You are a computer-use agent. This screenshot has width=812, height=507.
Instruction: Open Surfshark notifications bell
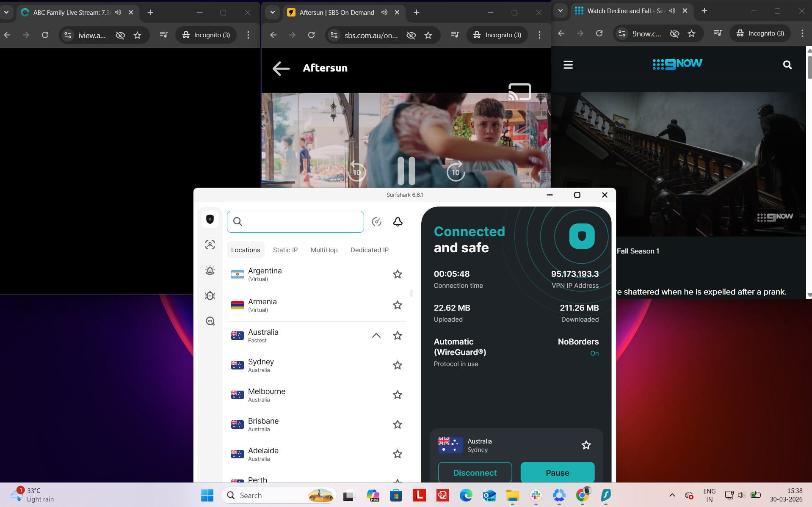click(398, 221)
